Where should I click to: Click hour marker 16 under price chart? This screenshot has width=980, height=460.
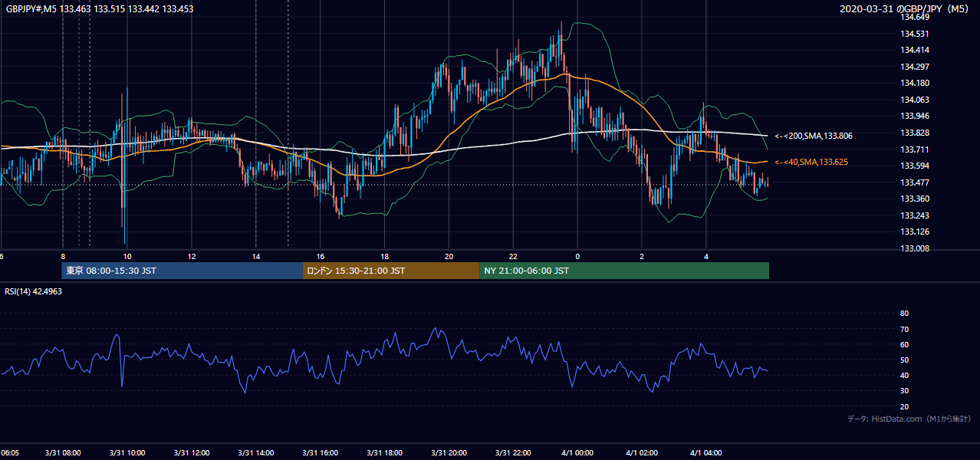point(321,257)
